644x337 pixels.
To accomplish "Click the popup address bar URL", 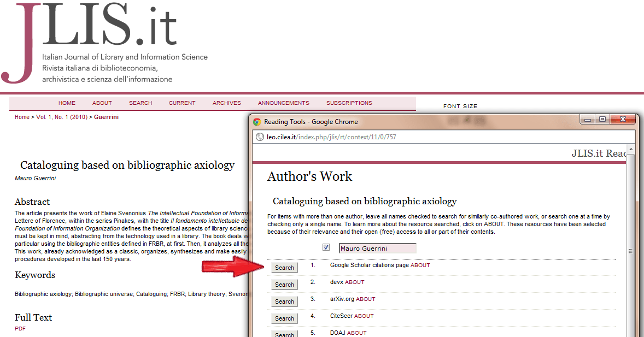I will [x=331, y=137].
